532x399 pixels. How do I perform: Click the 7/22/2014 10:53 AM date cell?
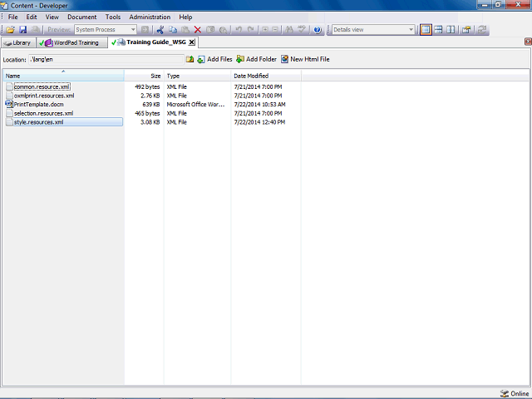coord(259,105)
